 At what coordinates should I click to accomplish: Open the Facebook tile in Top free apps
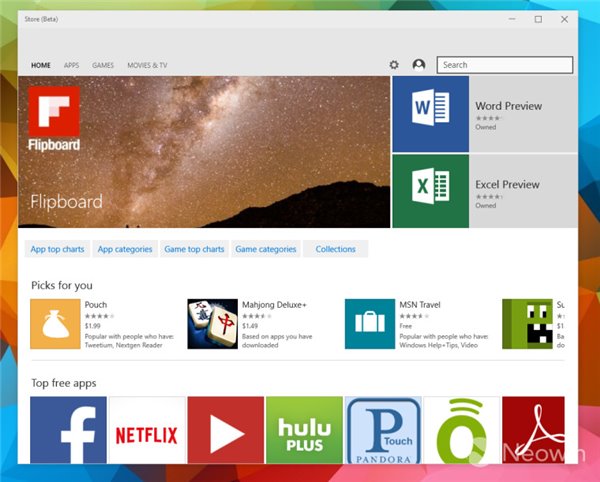tap(68, 430)
